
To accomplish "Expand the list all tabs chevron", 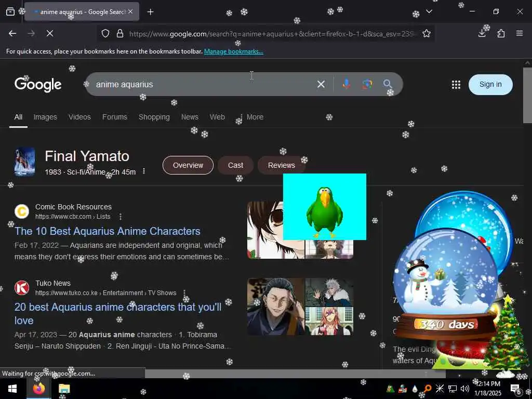I will 429,11.
